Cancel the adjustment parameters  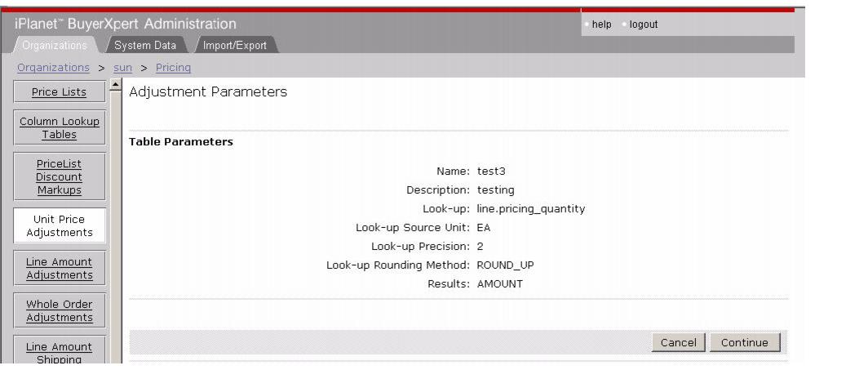pyautogui.click(x=678, y=342)
